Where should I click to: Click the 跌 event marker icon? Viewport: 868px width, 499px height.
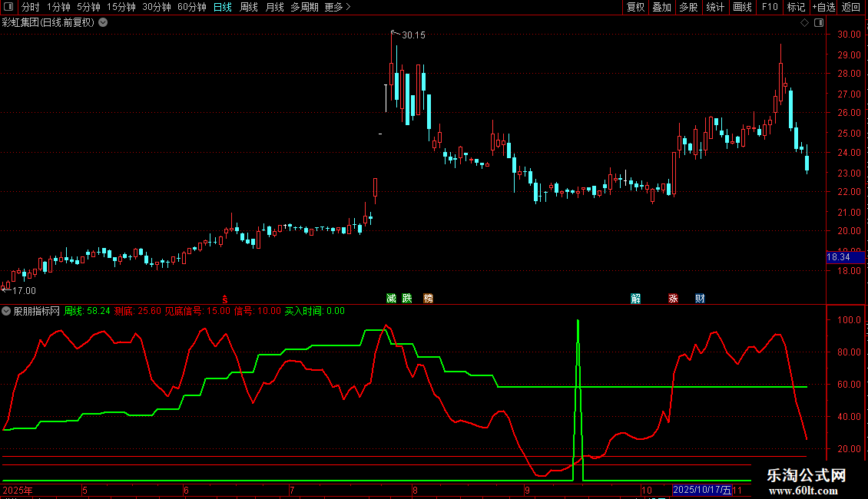(407, 298)
